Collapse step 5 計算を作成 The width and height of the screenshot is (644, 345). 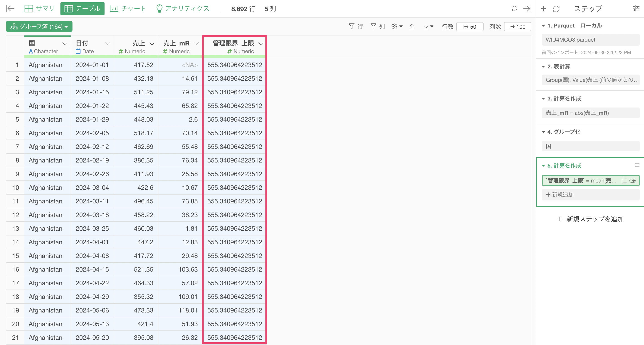pyautogui.click(x=543, y=165)
